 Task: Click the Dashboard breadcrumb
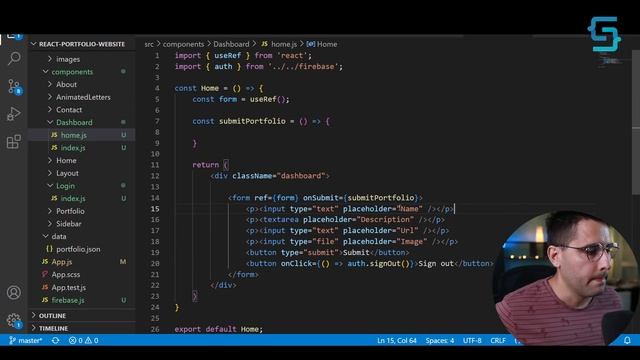click(x=231, y=44)
